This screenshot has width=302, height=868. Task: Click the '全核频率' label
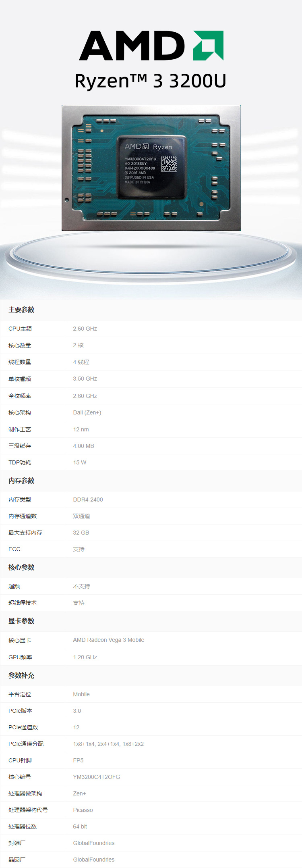click(20, 396)
